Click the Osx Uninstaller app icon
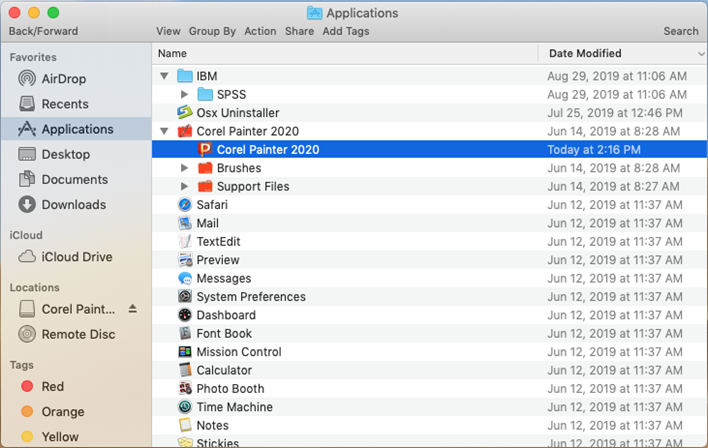The height and width of the screenshot is (448, 708). point(185,113)
